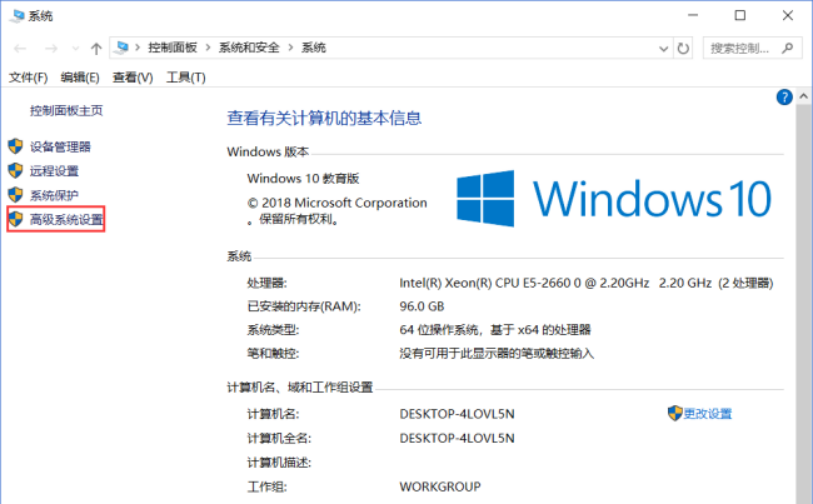The width and height of the screenshot is (813, 504).
Task: Maximize the 系统 window
Action: 740,16
